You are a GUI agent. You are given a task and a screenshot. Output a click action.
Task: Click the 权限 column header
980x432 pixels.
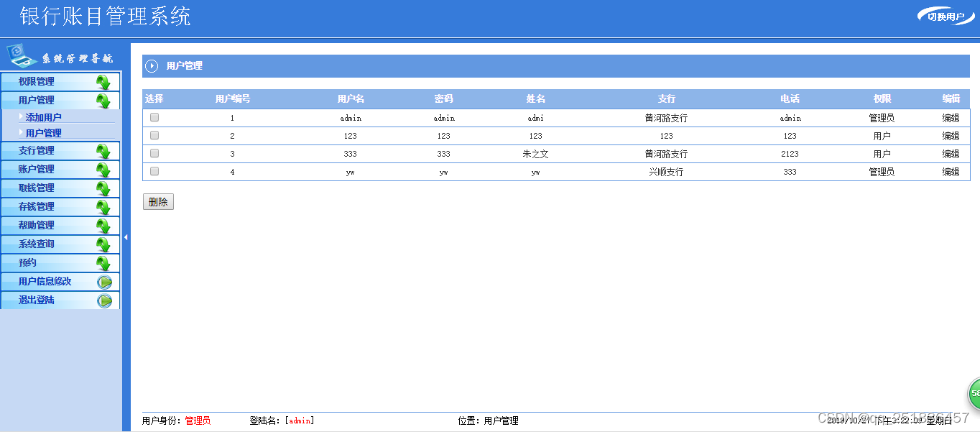click(x=882, y=98)
